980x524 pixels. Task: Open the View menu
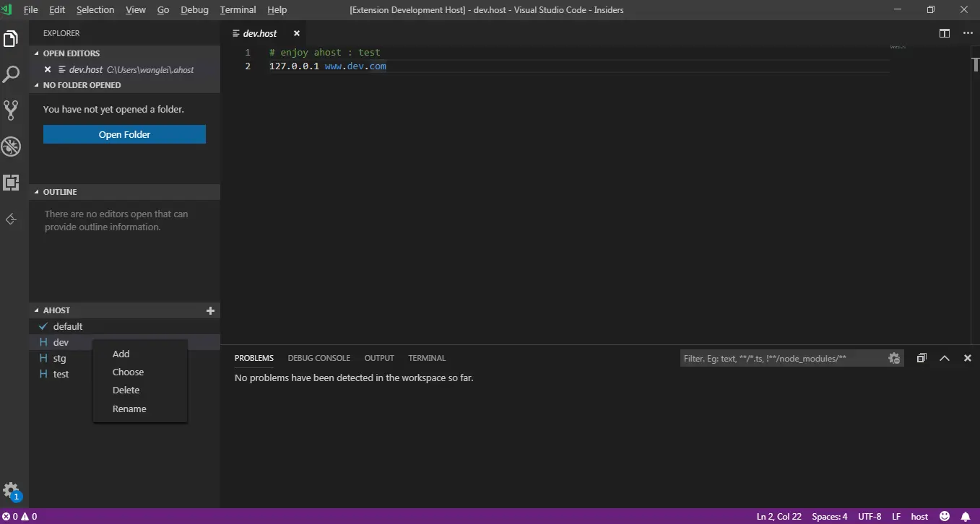coord(136,10)
